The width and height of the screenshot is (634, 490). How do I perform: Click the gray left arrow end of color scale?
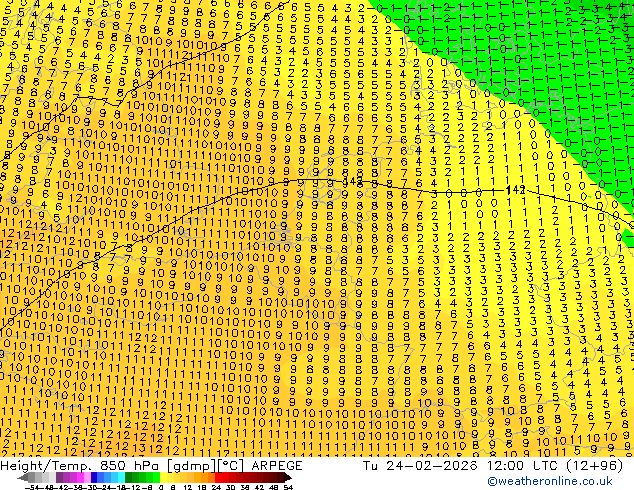23,477
